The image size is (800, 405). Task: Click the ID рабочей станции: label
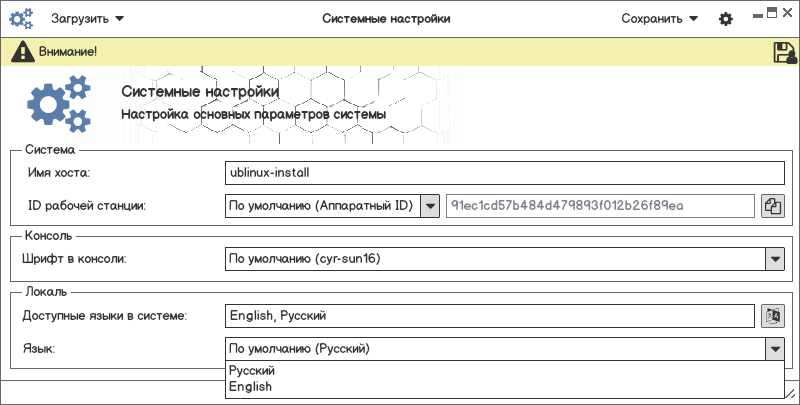87,206
